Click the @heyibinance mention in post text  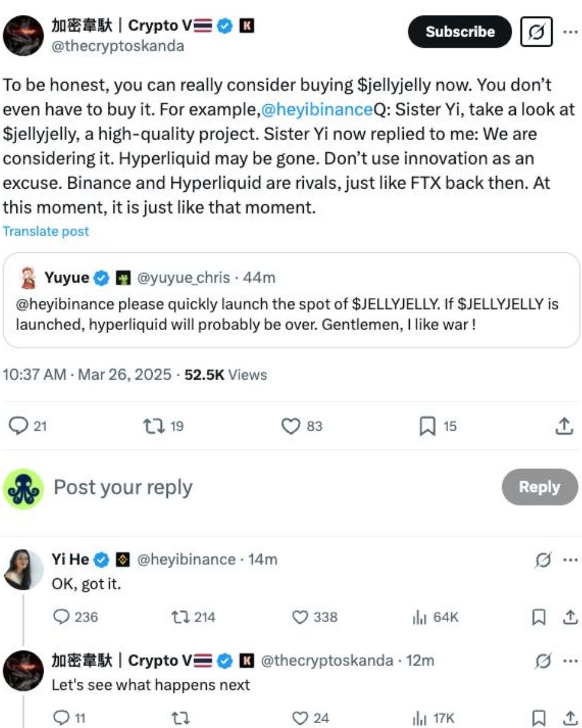[314, 109]
